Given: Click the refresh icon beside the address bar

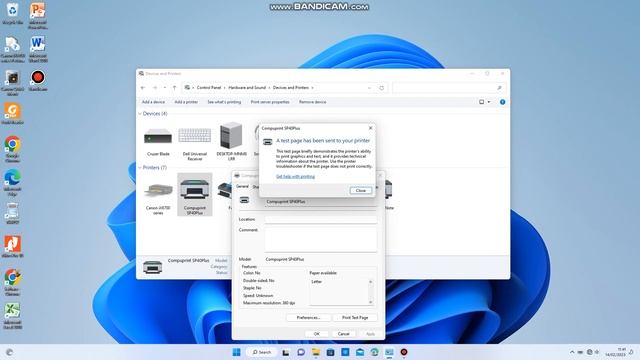Looking at the screenshot, I should [x=382, y=88].
